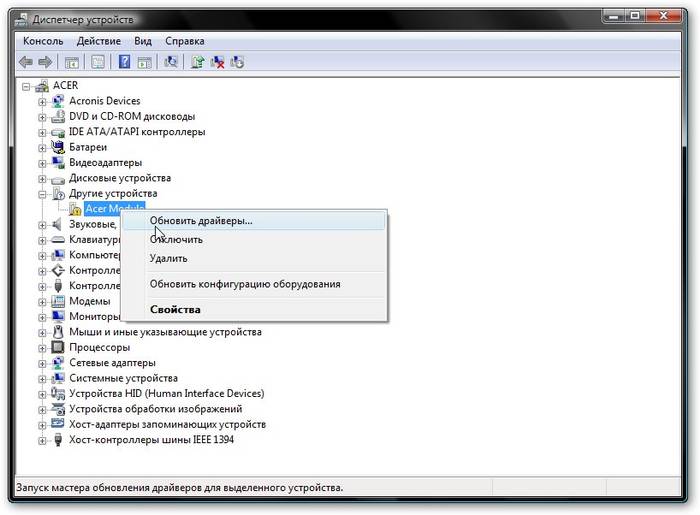
Task: Click the Disable device toolbar icon with red X
Action: (x=217, y=62)
